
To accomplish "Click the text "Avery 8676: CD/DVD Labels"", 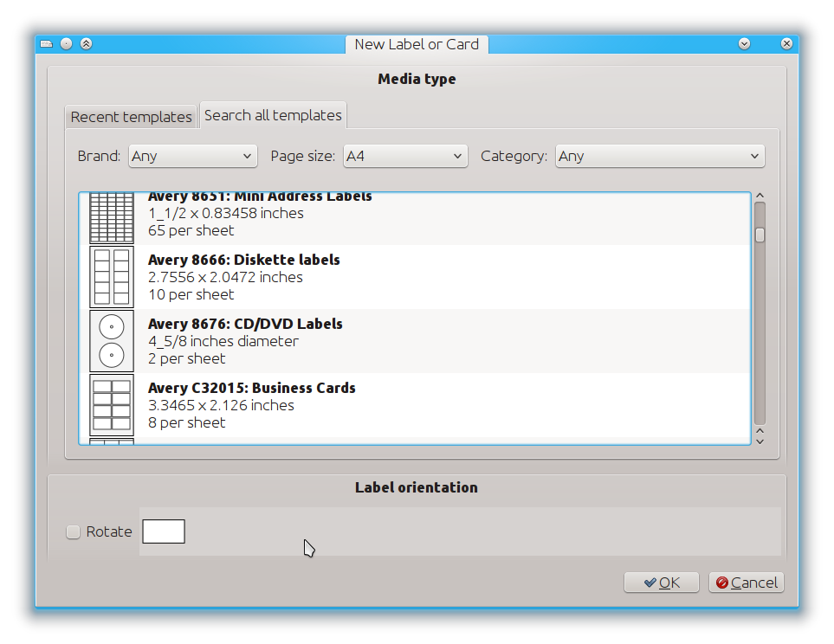I will click(x=245, y=324).
